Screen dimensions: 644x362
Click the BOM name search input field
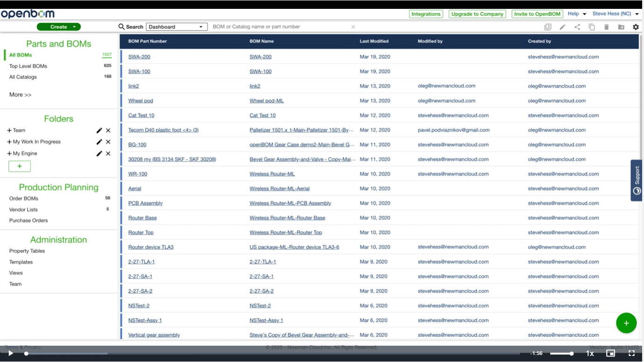(x=280, y=27)
